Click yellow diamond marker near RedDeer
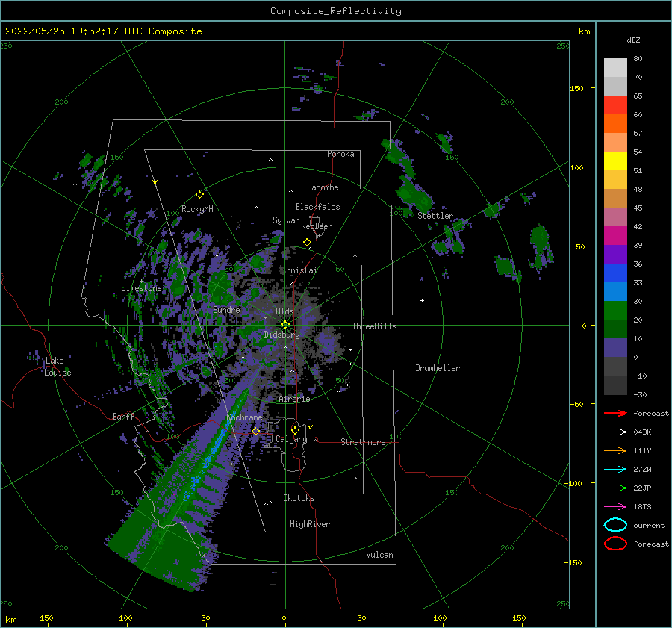The height and width of the screenshot is (628, 672). (x=308, y=243)
